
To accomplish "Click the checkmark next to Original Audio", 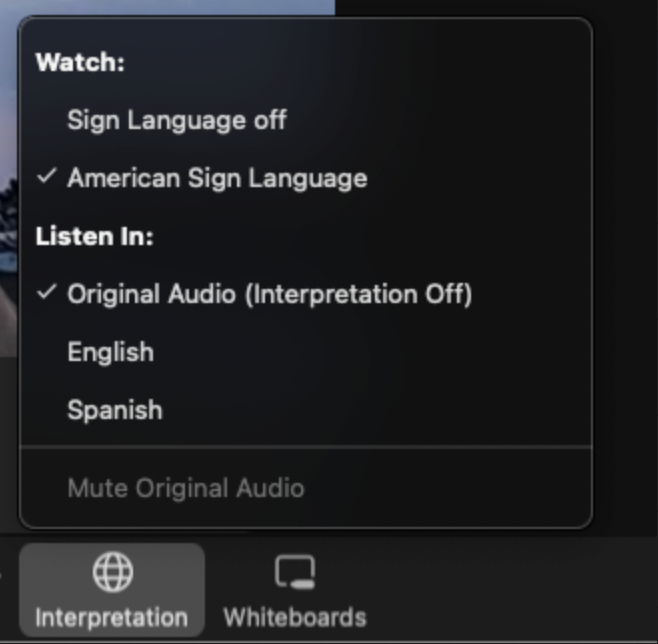I will 47,292.
